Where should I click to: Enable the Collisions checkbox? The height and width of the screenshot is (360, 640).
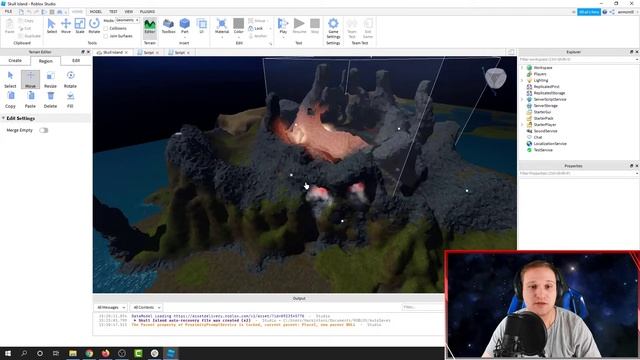click(106, 29)
